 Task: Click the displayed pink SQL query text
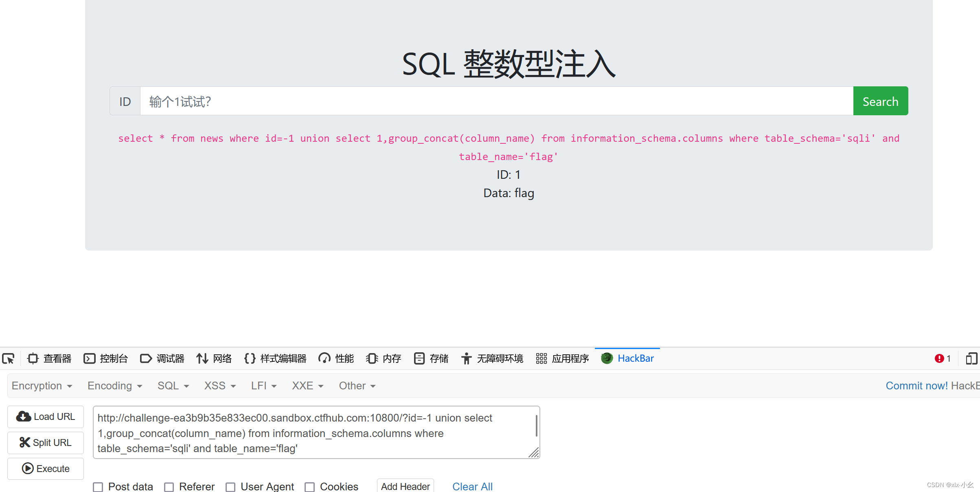(509, 147)
